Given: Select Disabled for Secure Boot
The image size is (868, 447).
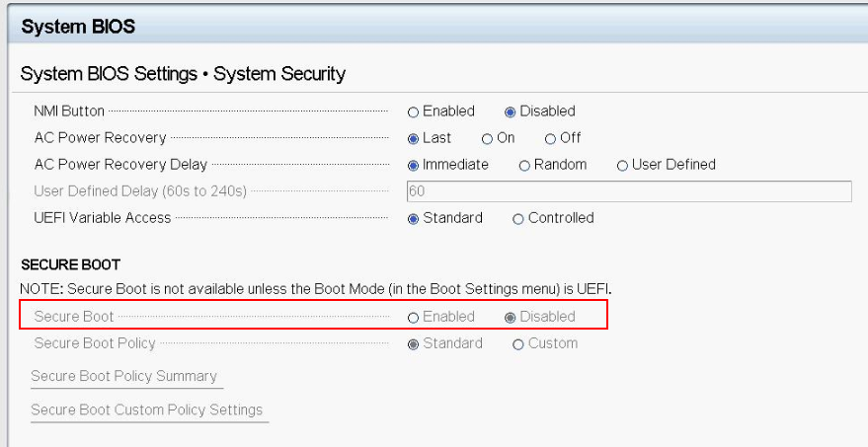Looking at the screenshot, I should (511, 317).
